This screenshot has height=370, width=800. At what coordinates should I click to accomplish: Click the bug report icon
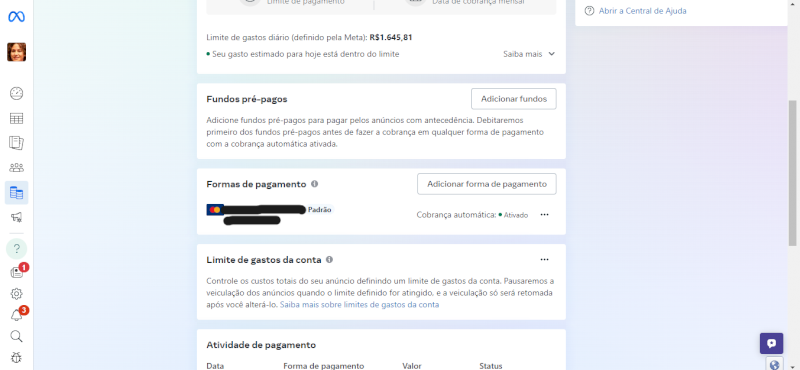pyautogui.click(x=16, y=357)
